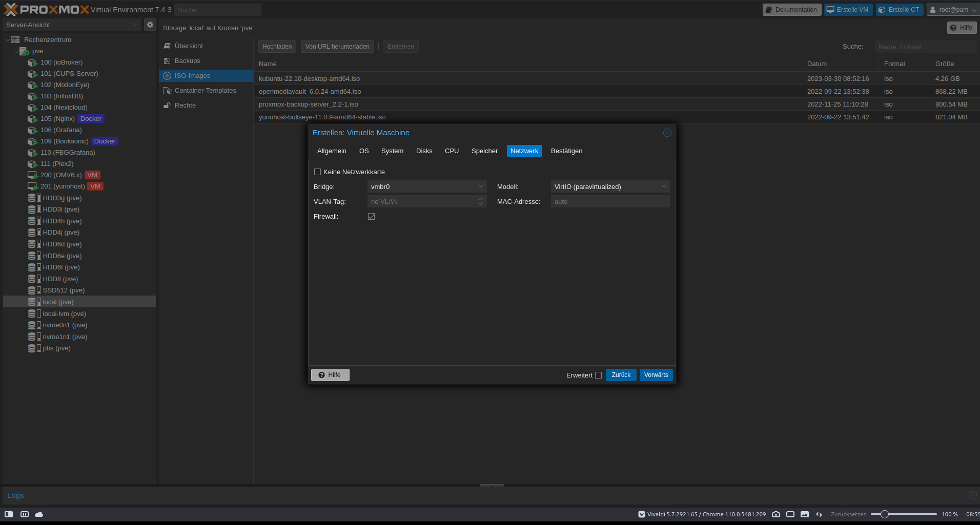The image size is (980, 525).
Task: Open the Server-Ansicht view dropdown
Action: tap(72, 25)
